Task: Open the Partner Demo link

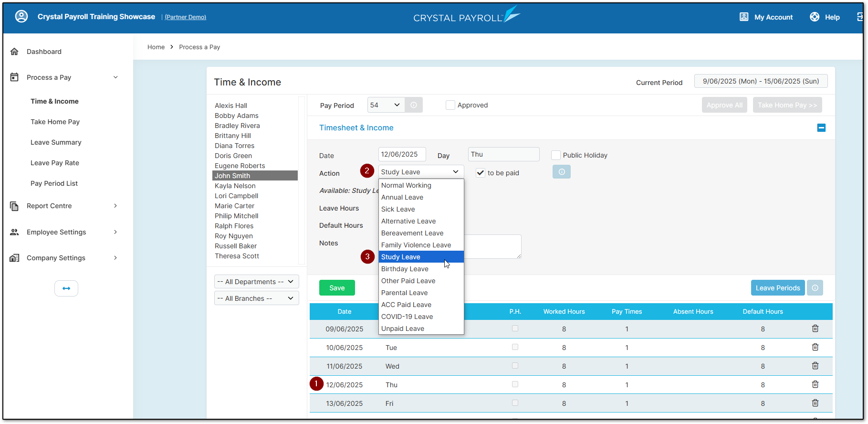Action: [x=186, y=17]
